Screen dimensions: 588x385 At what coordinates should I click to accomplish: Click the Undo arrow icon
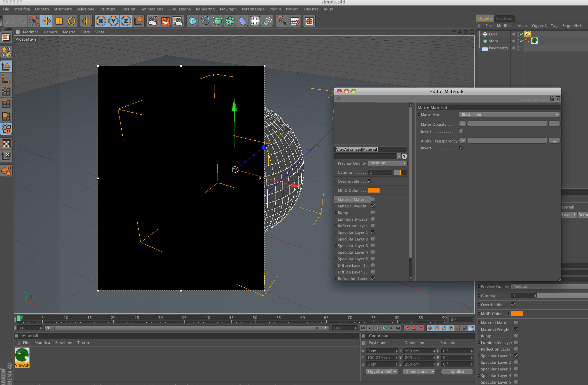(x=9, y=21)
